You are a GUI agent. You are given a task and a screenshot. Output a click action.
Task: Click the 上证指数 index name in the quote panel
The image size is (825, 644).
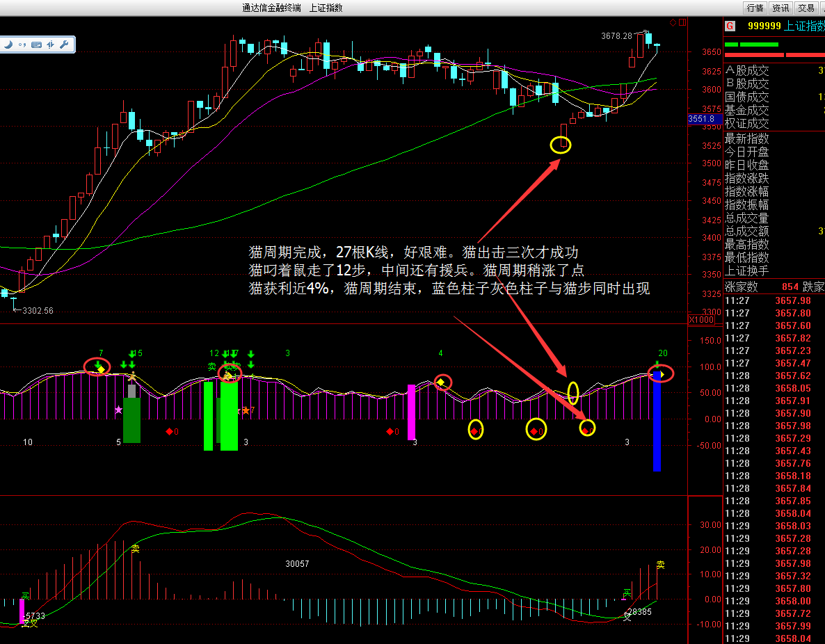[x=803, y=26]
